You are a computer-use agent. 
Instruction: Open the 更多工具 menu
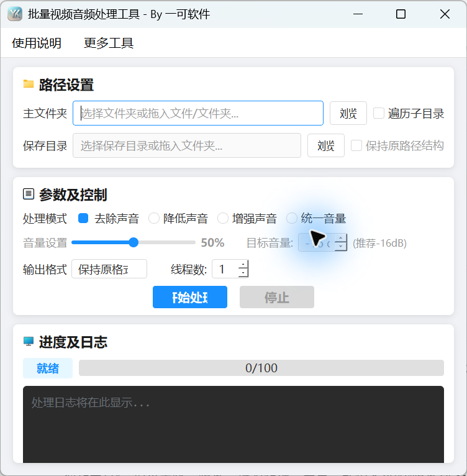tap(109, 43)
